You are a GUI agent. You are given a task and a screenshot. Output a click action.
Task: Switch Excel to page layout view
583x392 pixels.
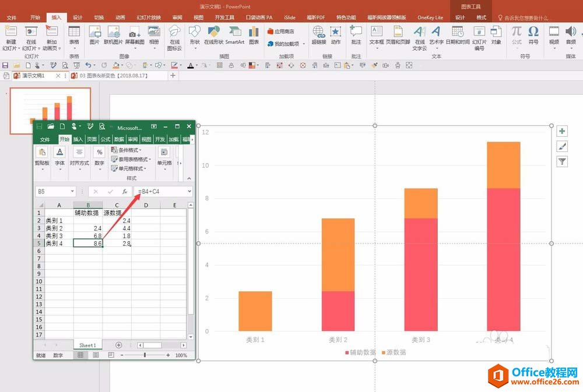tap(96, 355)
